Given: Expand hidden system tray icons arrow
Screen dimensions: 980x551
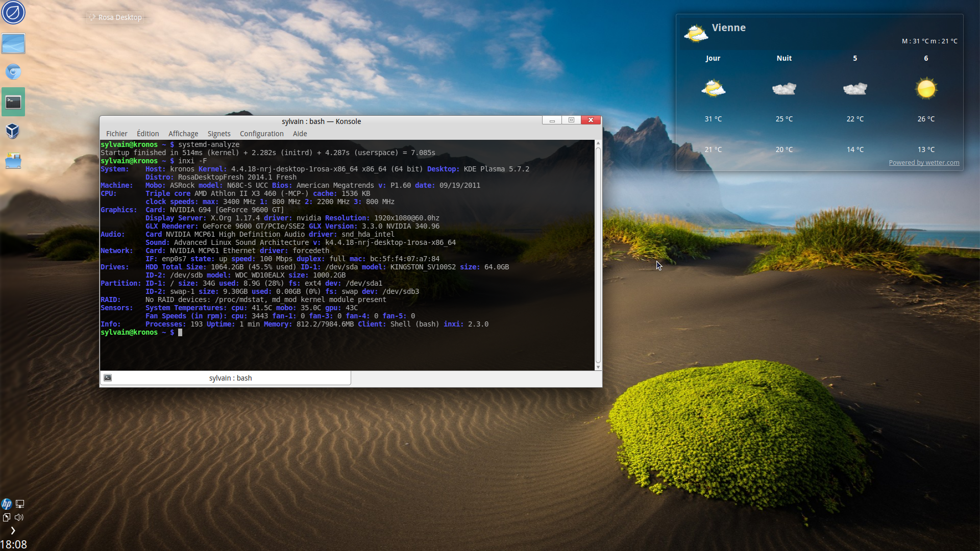Looking at the screenshot, I should pyautogui.click(x=13, y=531).
